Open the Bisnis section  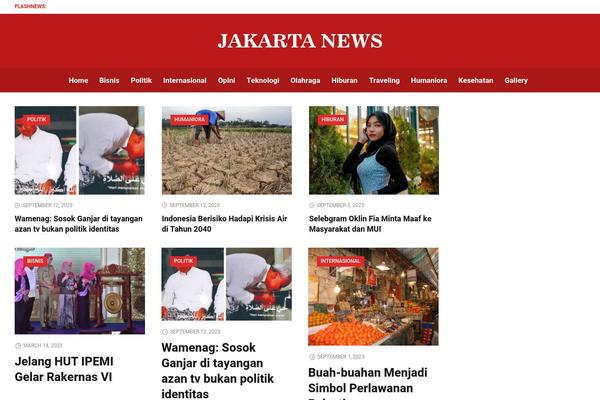point(109,80)
